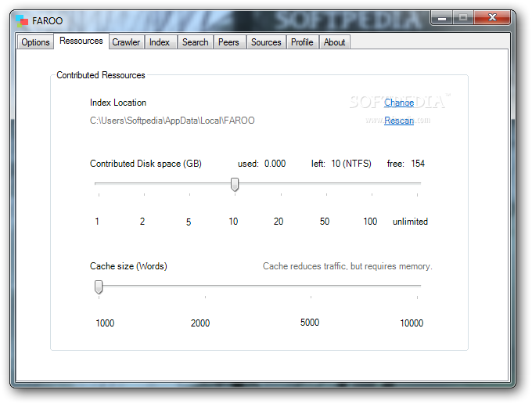Switch to the Sources tab
The width and height of the screenshot is (532, 404).
[x=266, y=42]
